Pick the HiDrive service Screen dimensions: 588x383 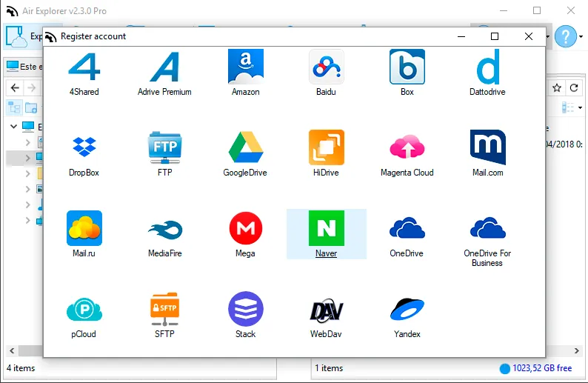[x=327, y=154]
